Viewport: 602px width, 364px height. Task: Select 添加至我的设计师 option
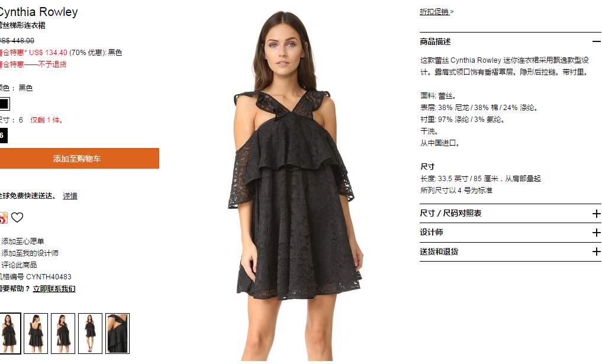click(x=30, y=253)
